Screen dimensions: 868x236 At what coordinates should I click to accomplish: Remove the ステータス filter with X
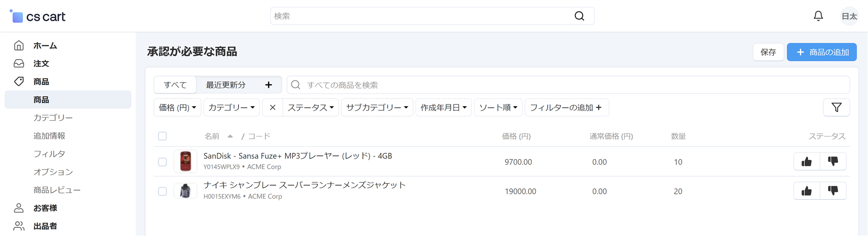[x=273, y=108]
